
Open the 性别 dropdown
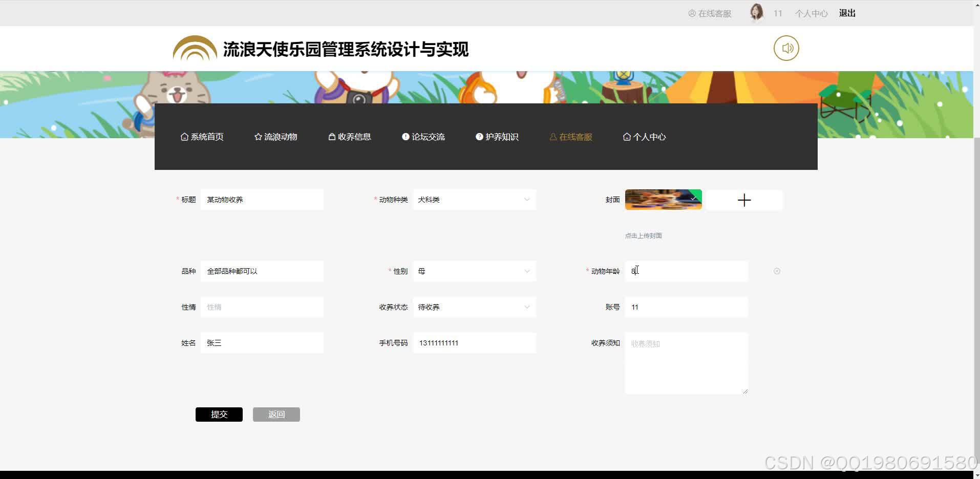[x=526, y=271]
